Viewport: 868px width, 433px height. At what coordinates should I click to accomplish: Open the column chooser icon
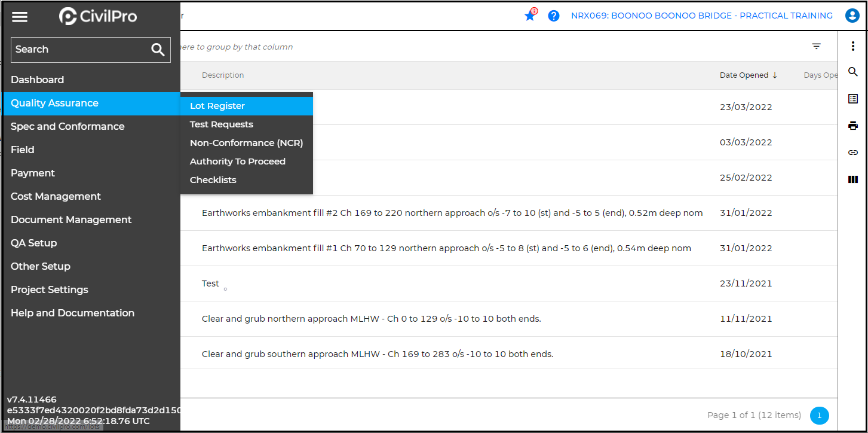(853, 179)
